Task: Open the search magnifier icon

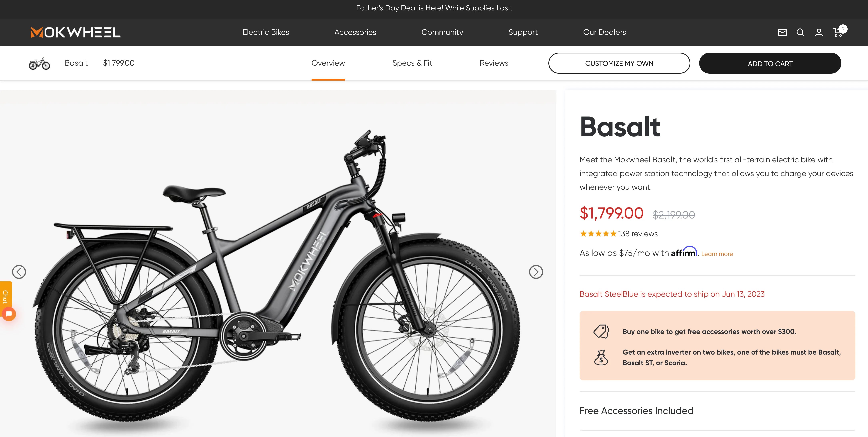Action: click(800, 32)
